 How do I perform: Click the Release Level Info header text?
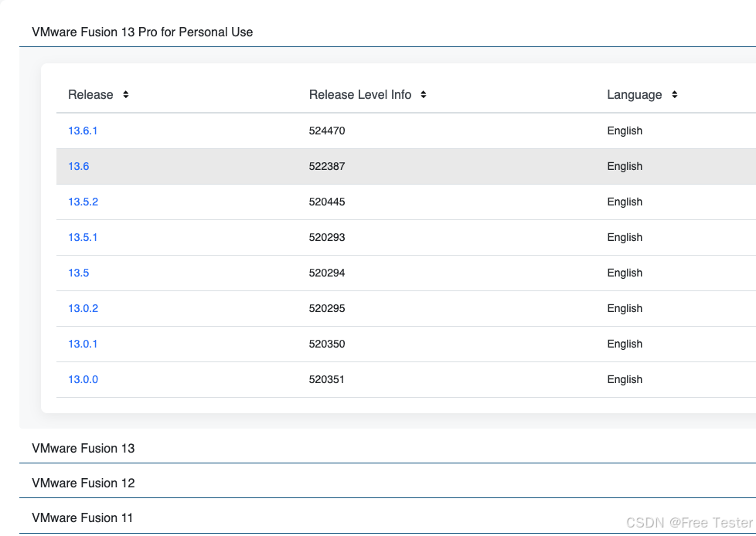[360, 94]
